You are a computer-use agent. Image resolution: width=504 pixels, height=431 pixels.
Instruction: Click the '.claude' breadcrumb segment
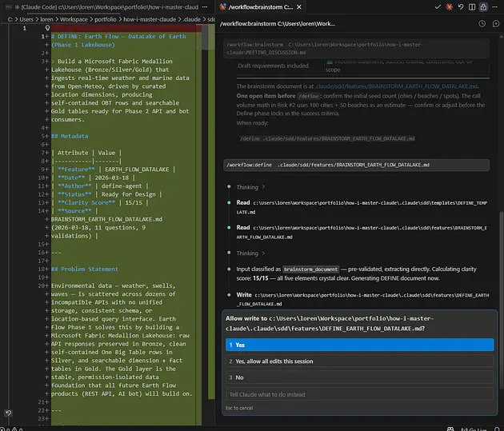(192, 19)
